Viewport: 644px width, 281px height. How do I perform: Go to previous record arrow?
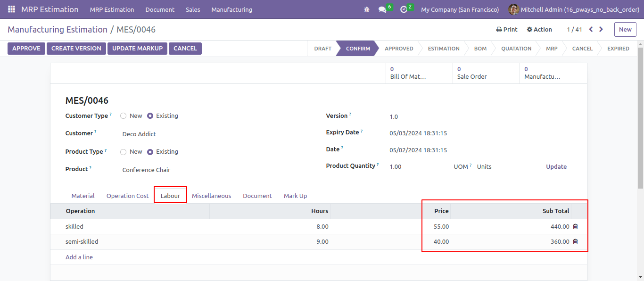[591, 29]
